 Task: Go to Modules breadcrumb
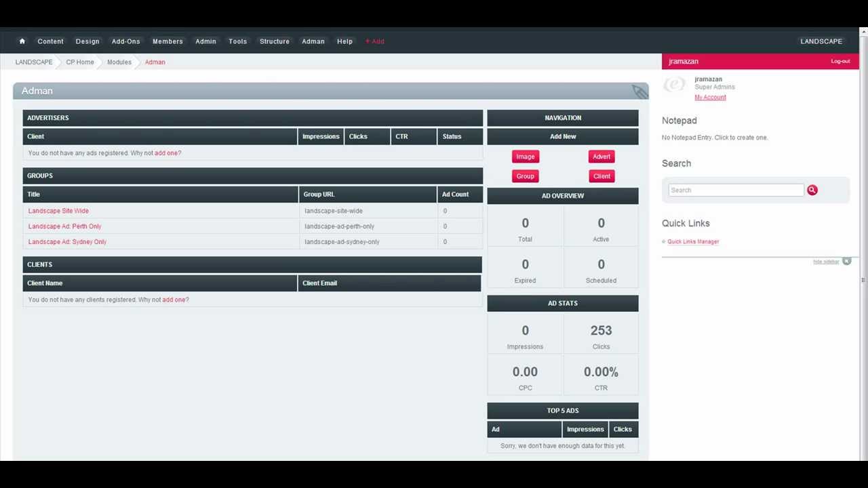click(x=119, y=62)
